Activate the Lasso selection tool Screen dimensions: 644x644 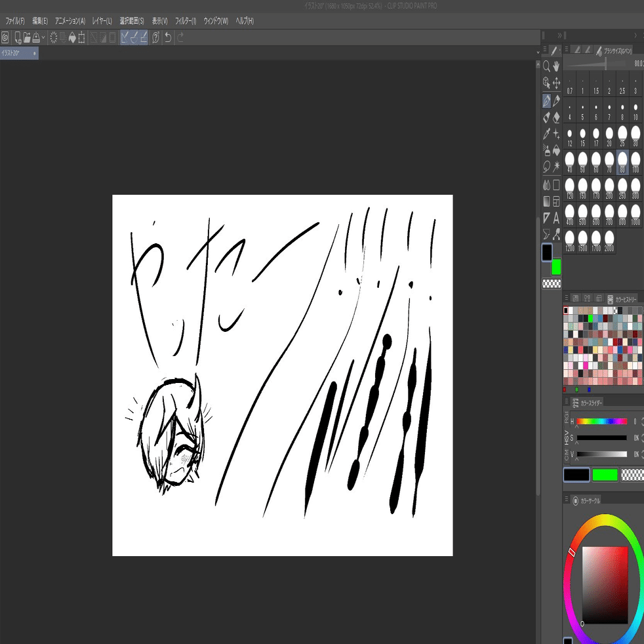click(546, 167)
